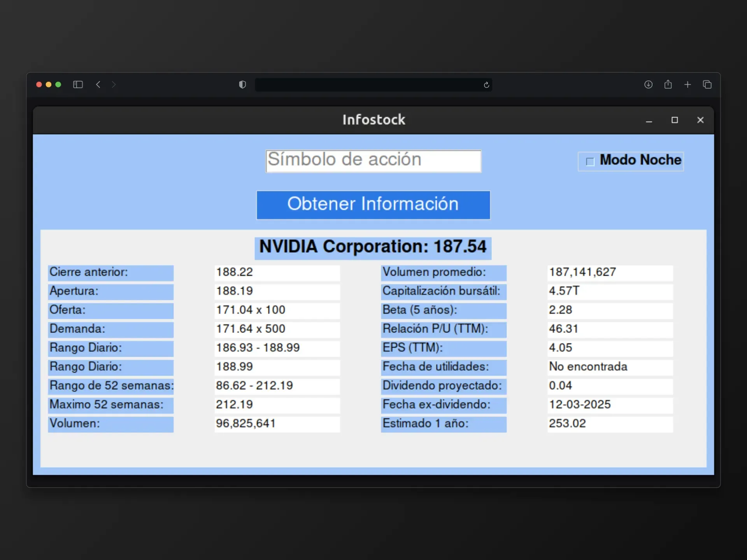Click the Rango Diario label beside 186.93 - 188.99
747x560 pixels.
tap(110, 348)
